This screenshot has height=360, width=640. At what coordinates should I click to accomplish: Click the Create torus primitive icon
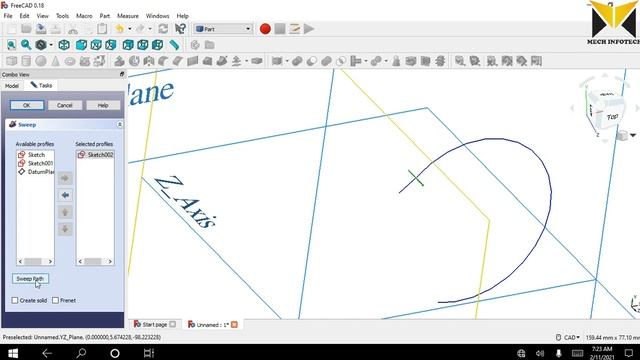coord(70,61)
